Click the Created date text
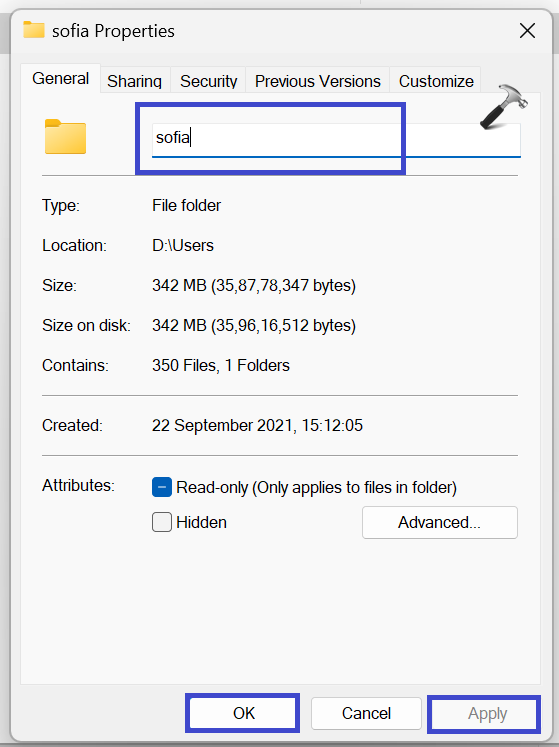 pyautogui.click(x=257, y=425)
